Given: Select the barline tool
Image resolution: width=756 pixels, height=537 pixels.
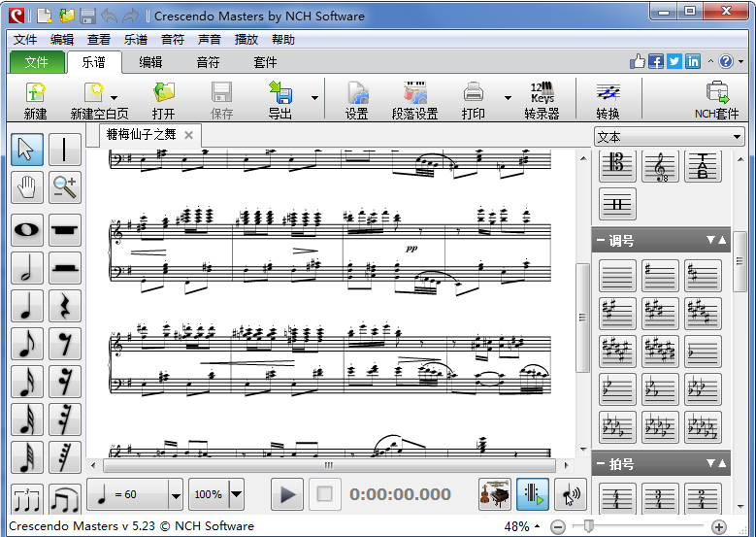Looking at the screenshot, I should [x=65, y=150].
